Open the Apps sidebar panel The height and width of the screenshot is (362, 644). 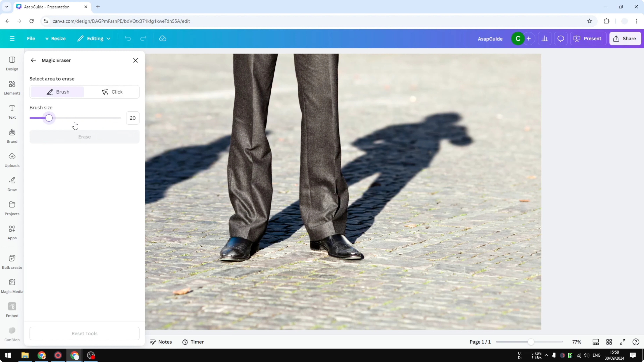[x=12, y=233]
